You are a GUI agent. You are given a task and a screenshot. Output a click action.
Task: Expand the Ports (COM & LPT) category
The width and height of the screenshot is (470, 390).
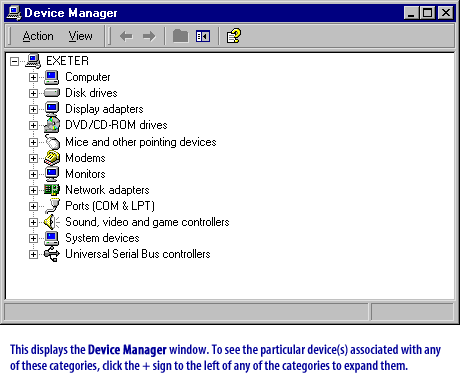(x=33, y=206)
